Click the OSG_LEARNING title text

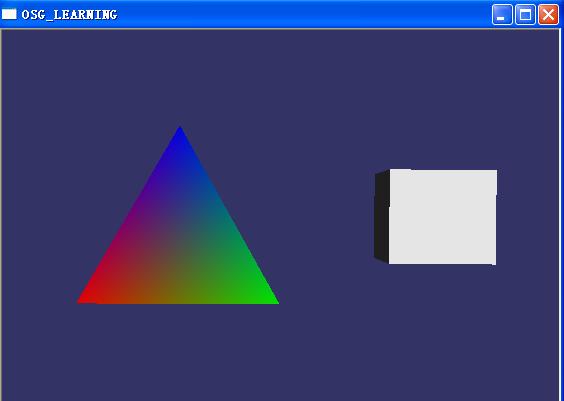[x=69, y=15]
